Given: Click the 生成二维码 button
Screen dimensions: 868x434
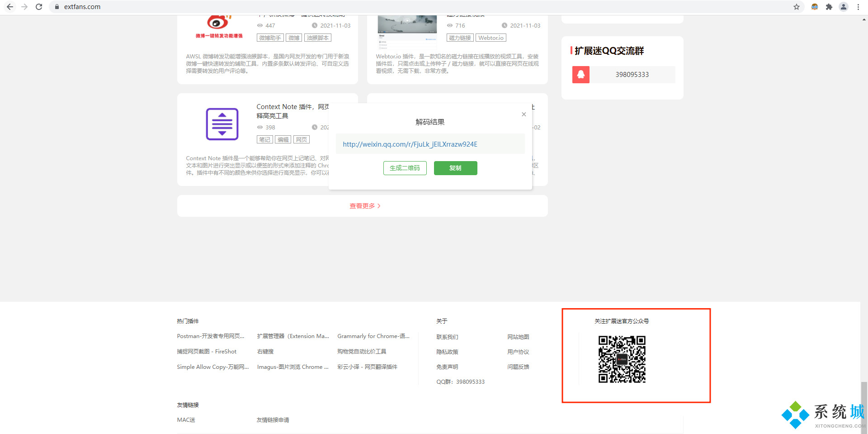Looking at the screenshot, I should click(405, 168).
